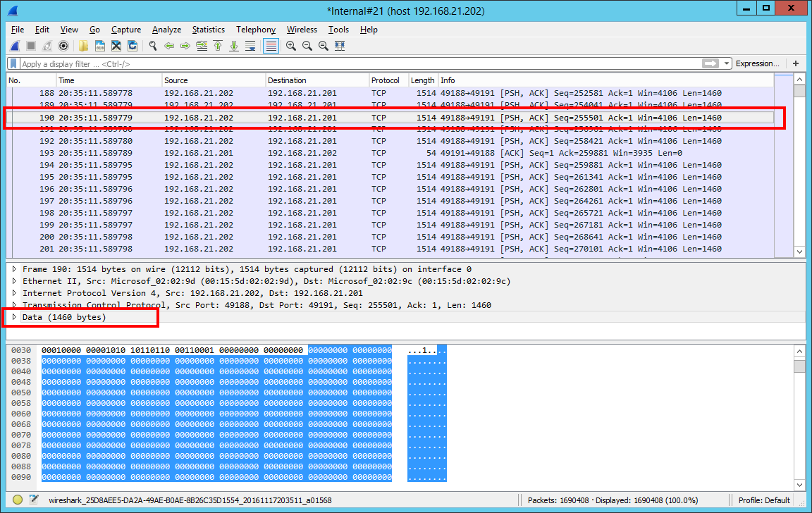The width and height of the screenshot is (812, 513).
Task: Open a capture file via the folder icon
Action: click(83, 46)
